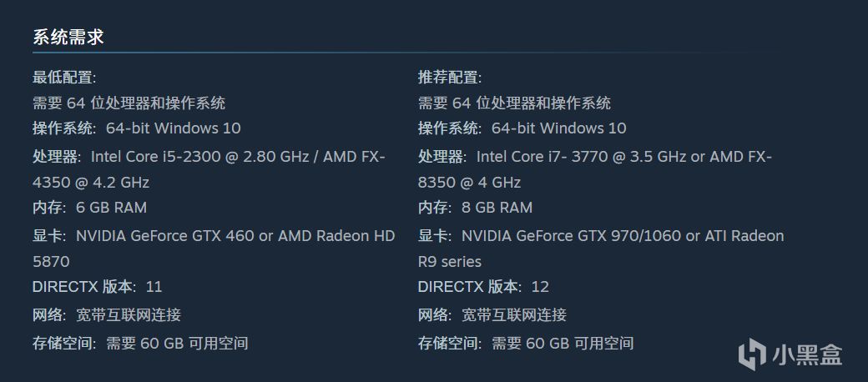Click the recommended 需要 64 位处理器和操作系统 note
The image size is (868, 382).
click(x=514, y=103)
